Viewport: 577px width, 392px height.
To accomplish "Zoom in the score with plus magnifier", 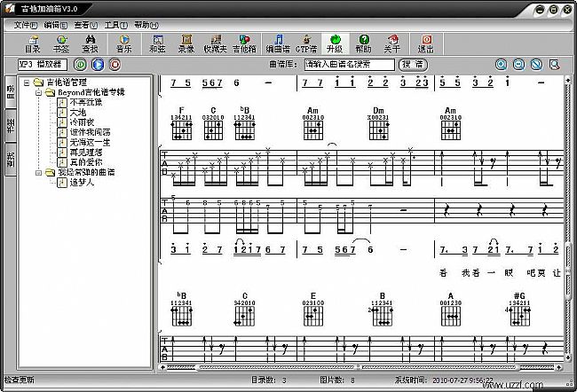I will (501, 65).
